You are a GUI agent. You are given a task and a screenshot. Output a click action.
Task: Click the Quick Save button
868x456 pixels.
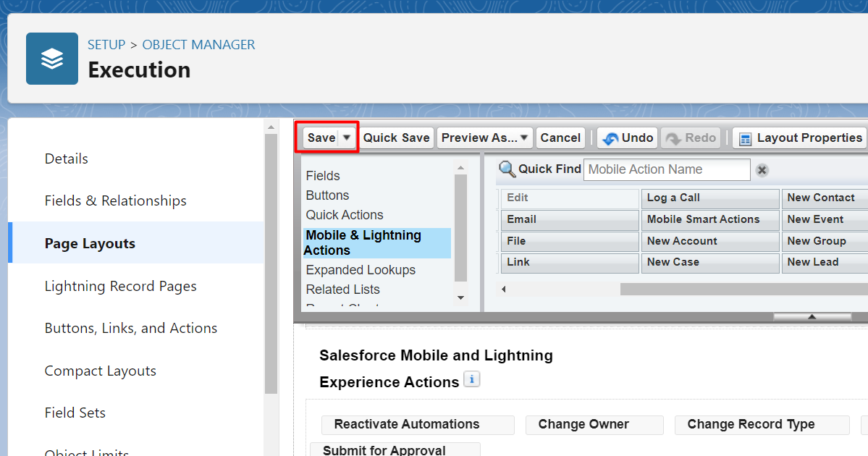pyautogui.click(x=396, y=138)
